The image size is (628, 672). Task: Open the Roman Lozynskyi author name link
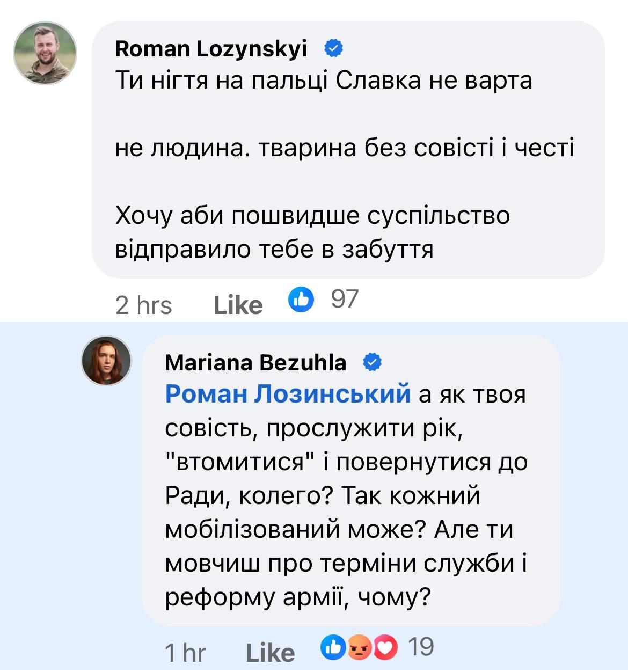pos(211,49)
